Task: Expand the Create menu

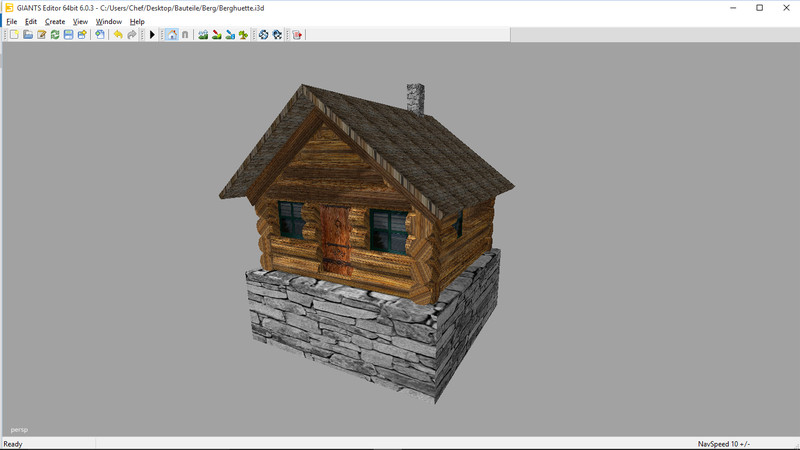Action: 55,21
